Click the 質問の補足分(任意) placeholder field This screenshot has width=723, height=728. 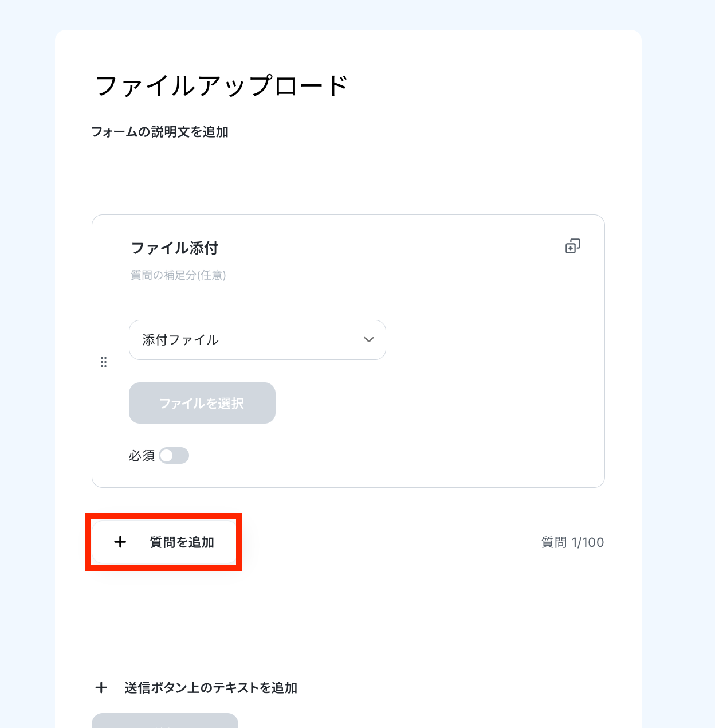point(179,275)
